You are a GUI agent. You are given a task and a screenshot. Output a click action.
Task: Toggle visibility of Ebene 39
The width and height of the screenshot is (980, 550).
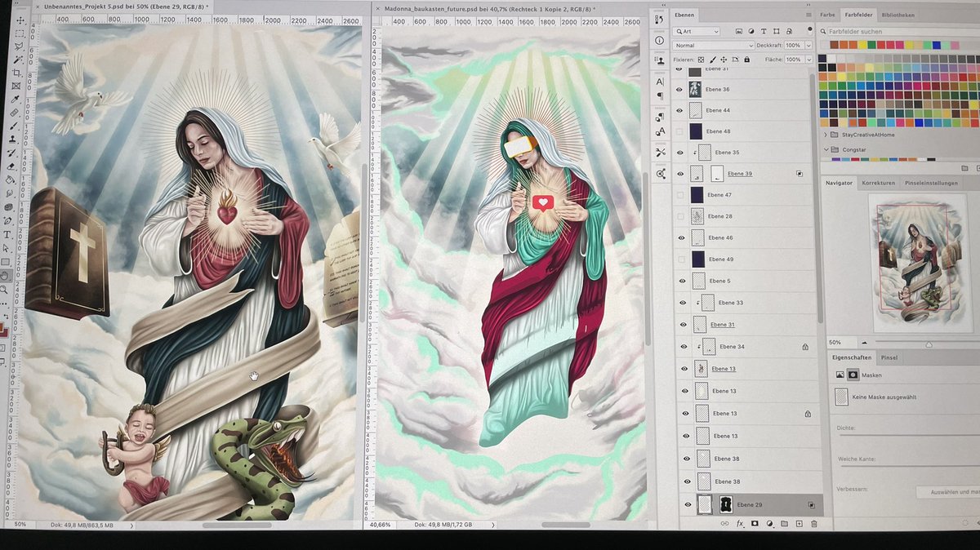pos(680,174)
